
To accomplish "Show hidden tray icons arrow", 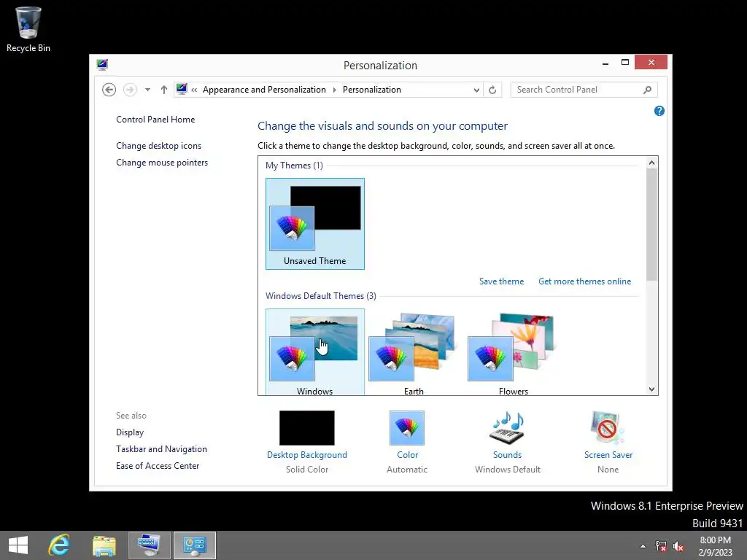I will tap(643, 546).
